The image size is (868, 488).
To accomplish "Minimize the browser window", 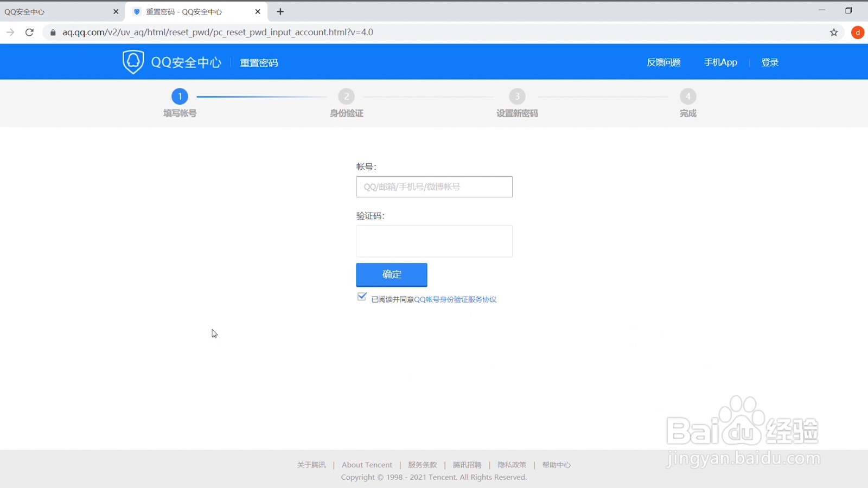I will pos(822,10).
